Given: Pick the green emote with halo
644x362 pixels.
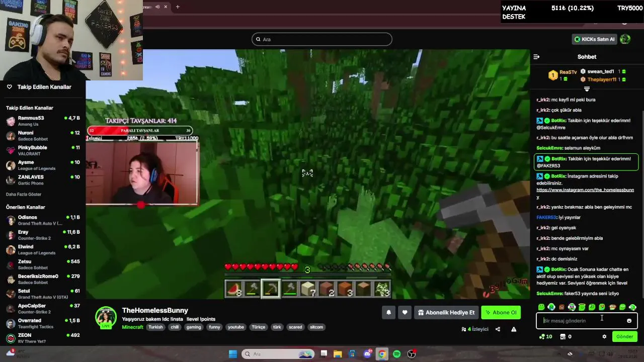Looking at the screenshot, I should pyautogui.click(x=582, y=307).
